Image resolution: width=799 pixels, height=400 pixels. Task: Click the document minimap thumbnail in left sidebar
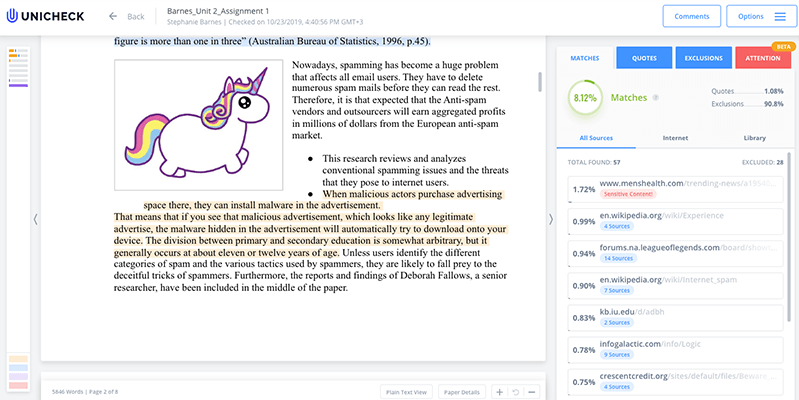click(x=18, y=68)
